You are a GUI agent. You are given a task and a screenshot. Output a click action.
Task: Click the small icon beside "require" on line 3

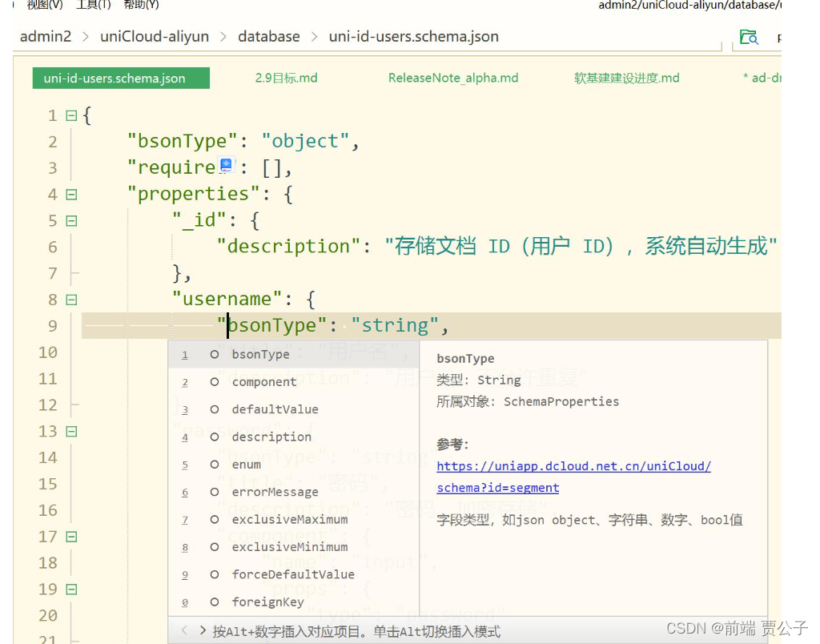click(x=226, y=164)
